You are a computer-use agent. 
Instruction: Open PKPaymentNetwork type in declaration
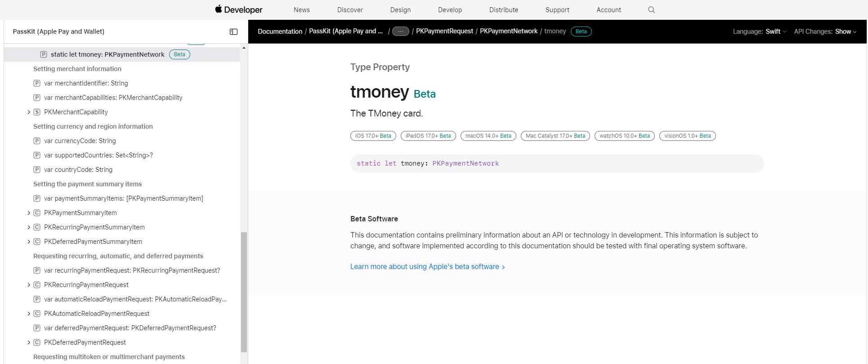[x=465, y=163]
